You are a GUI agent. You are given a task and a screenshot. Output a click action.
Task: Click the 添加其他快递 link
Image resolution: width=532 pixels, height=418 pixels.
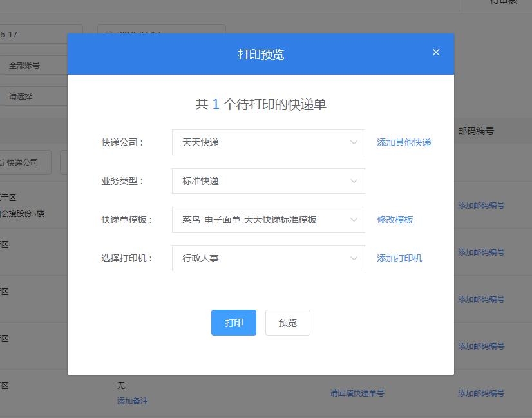(404, 142)
